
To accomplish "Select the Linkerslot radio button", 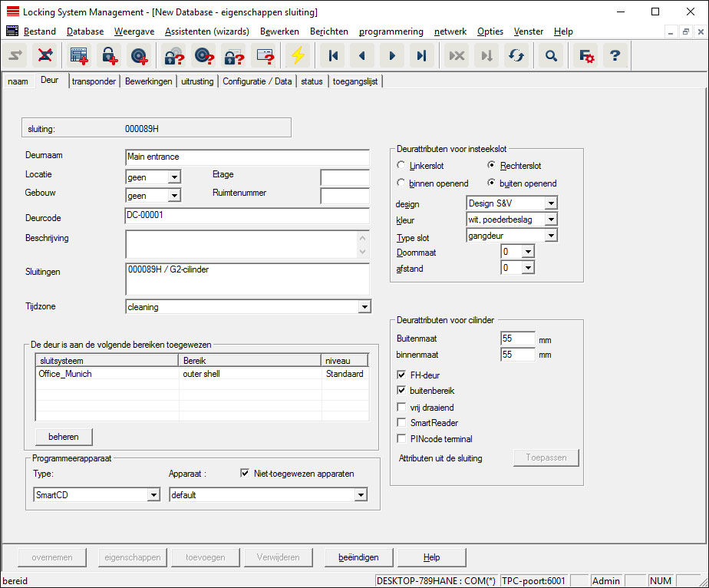I will click(x=401, y=166).
